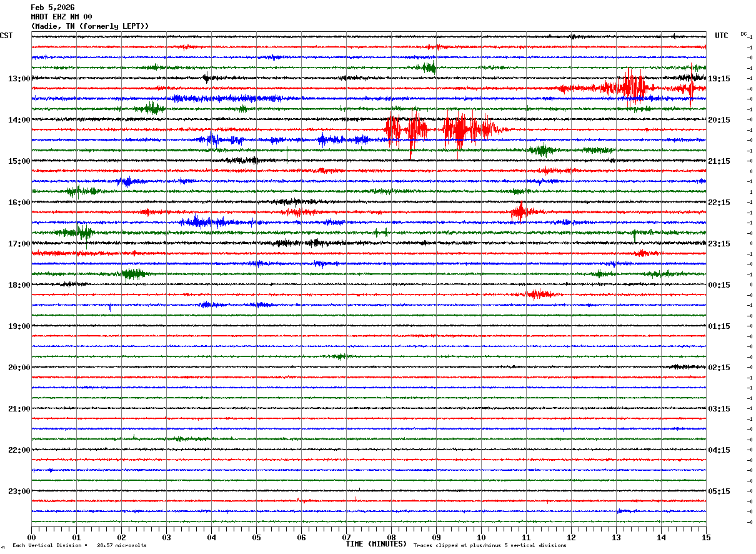
Task: Click the 04:15 UTC time label
Action: [719, 450]
